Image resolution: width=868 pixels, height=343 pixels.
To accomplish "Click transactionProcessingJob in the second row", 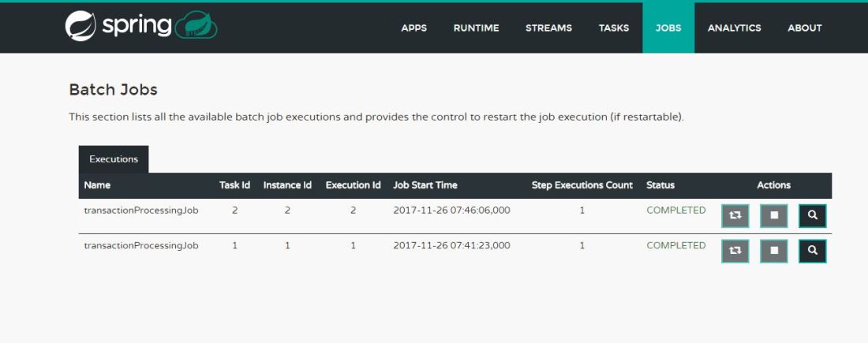I will pyautogui.click(x=141, y=245).
